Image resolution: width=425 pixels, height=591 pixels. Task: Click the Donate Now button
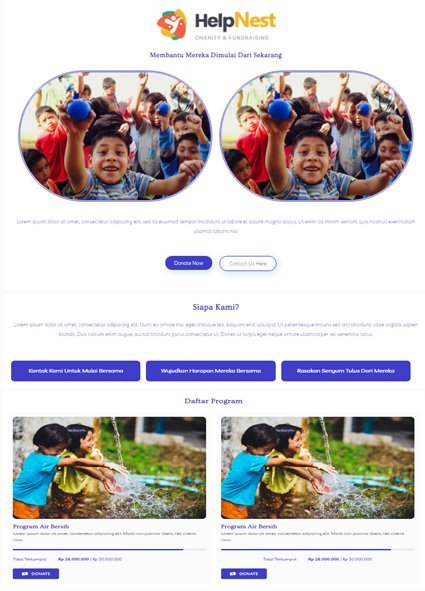(x=188, y=263)
